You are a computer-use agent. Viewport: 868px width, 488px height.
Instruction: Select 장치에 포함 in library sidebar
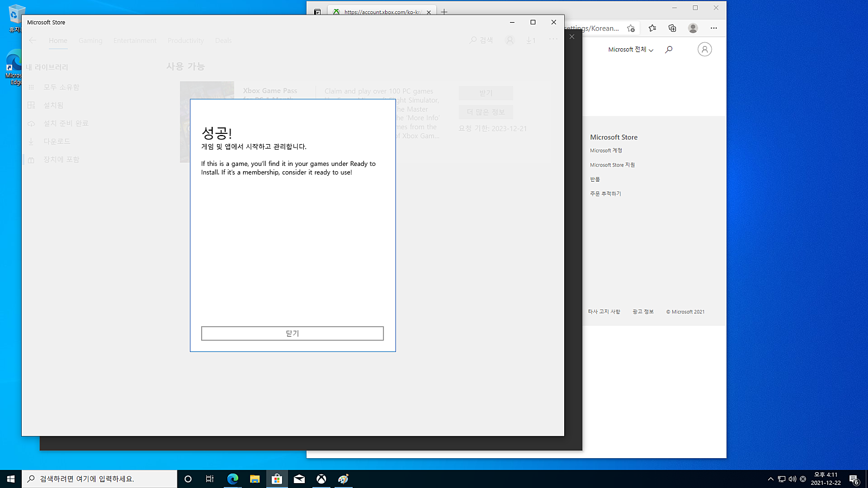61,159
